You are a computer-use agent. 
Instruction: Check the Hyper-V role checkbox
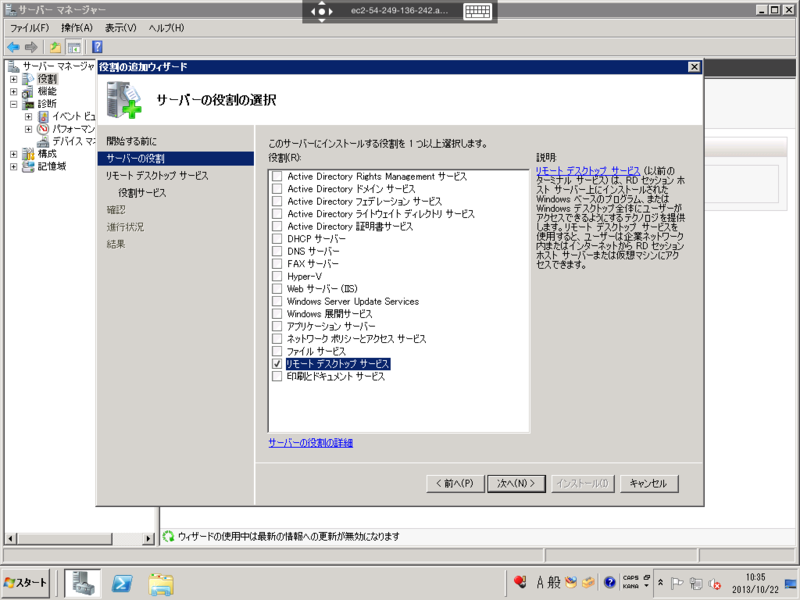pyautogui.click(x=277, y=276)
